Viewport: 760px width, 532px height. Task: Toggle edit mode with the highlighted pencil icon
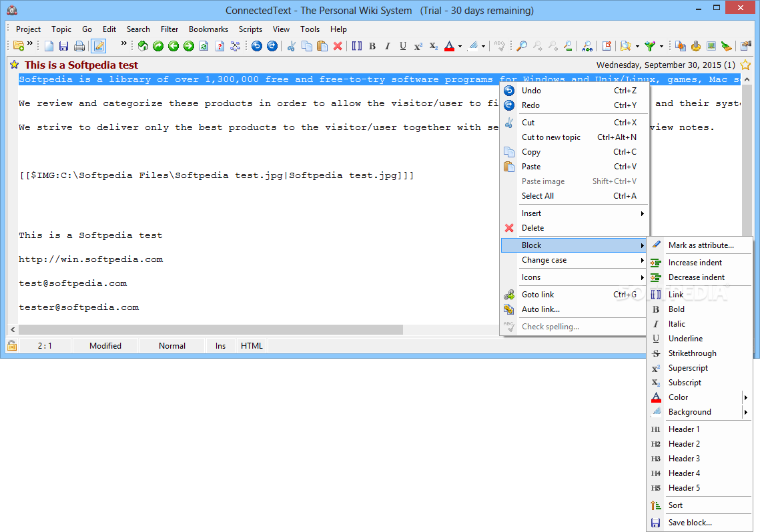tap(98, 46)
